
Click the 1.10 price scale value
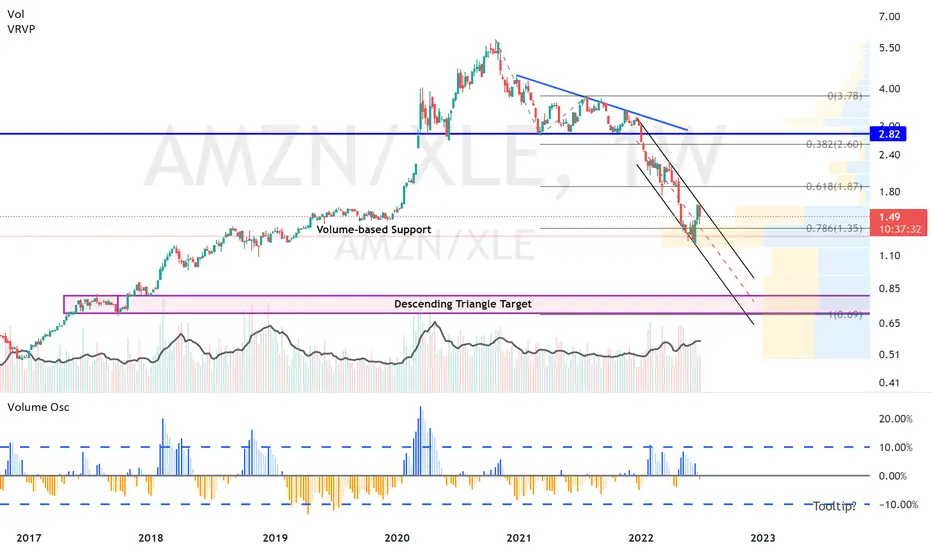(x=889, y=255)
